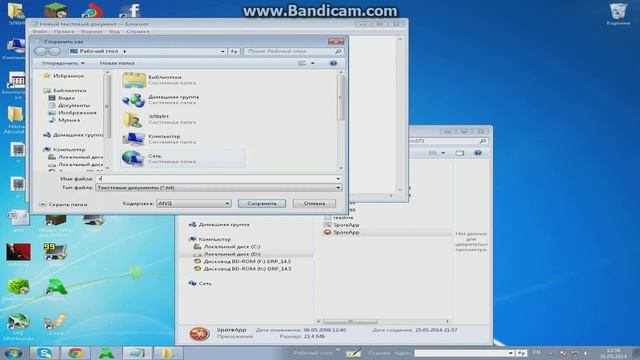Select Компьютер item in file list
This screenshot has width=640, height=360.
183,139
